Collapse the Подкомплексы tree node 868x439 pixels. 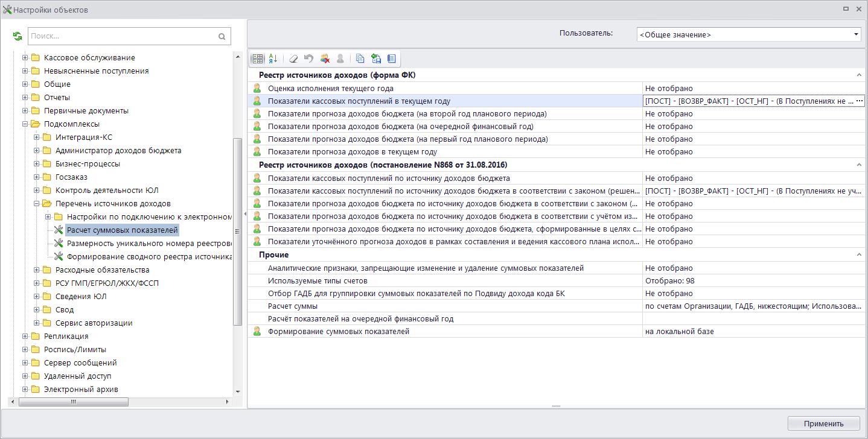pyautogui.click(x=25, y=124)
